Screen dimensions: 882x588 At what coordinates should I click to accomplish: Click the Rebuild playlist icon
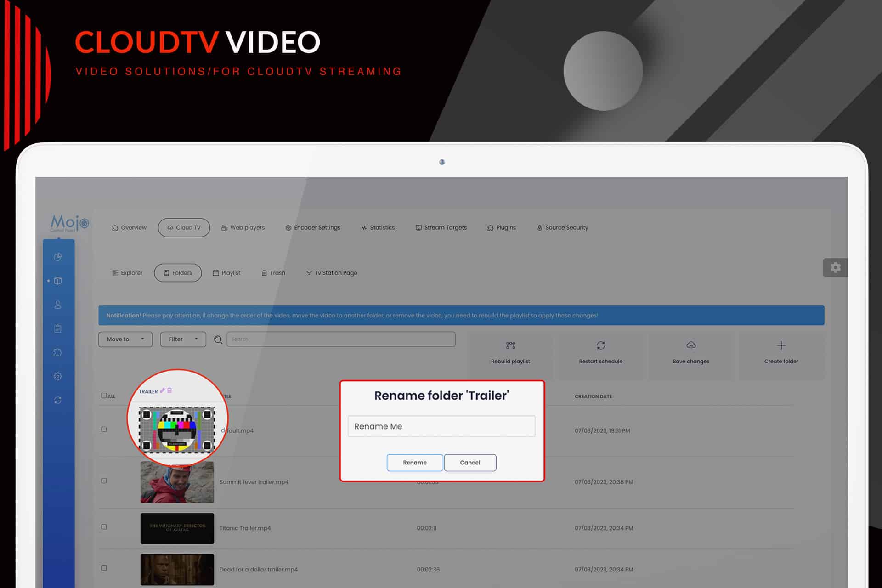[x=510, y=345]
